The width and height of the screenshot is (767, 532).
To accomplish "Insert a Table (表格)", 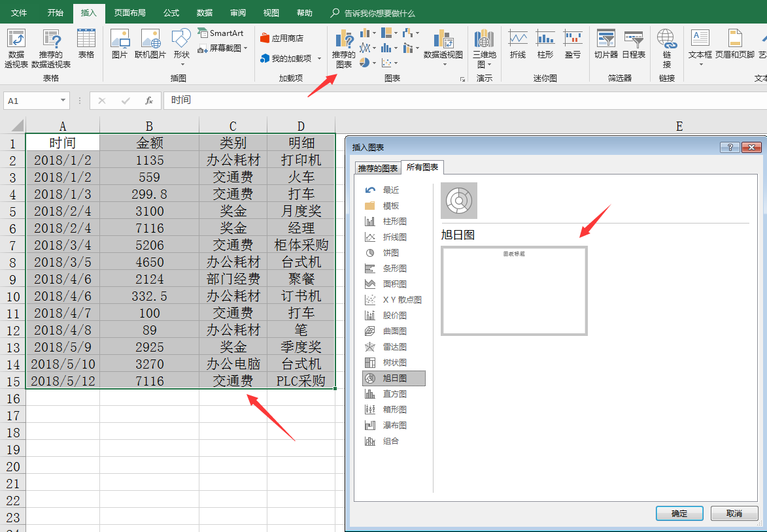I will coord(86,44).
